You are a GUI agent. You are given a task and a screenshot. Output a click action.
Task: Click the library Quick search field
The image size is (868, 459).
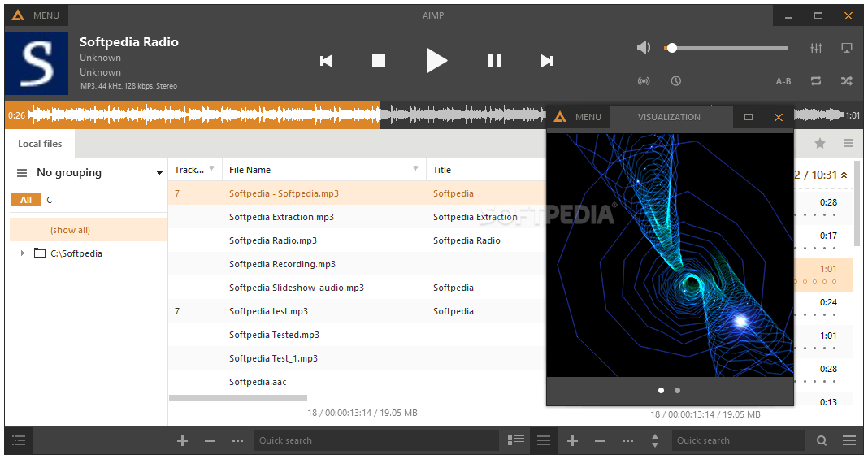pyautogui.click(x=376, y=440)
